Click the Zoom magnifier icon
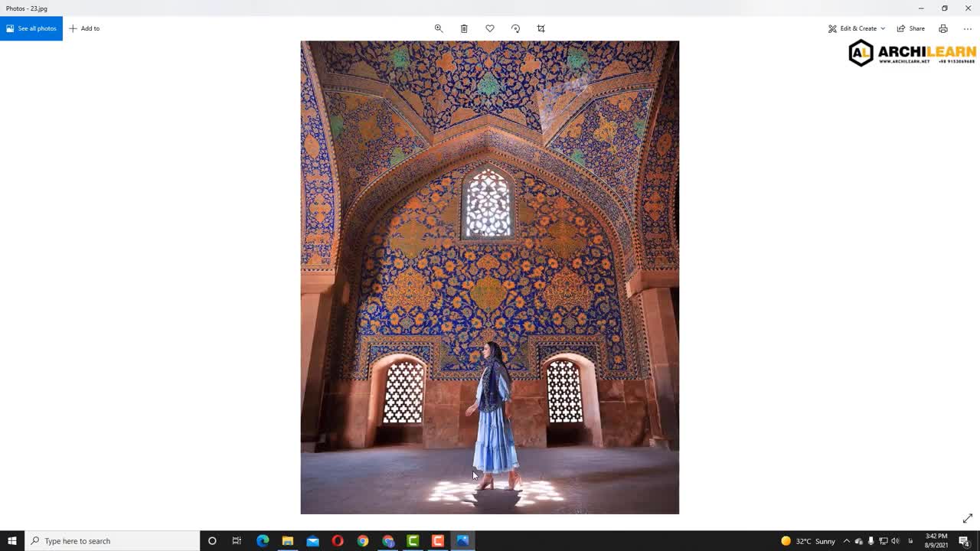The image size is (980, 551). click(x=439, y=28)
